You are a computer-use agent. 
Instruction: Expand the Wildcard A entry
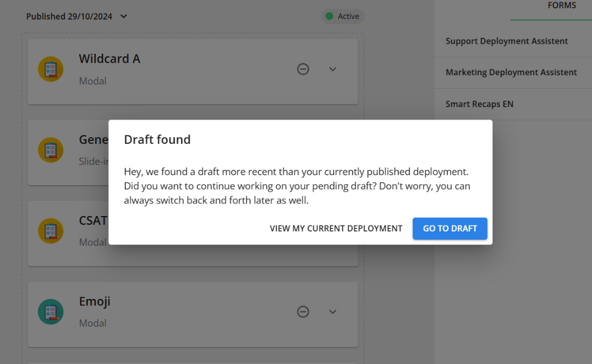click(332, 69)
